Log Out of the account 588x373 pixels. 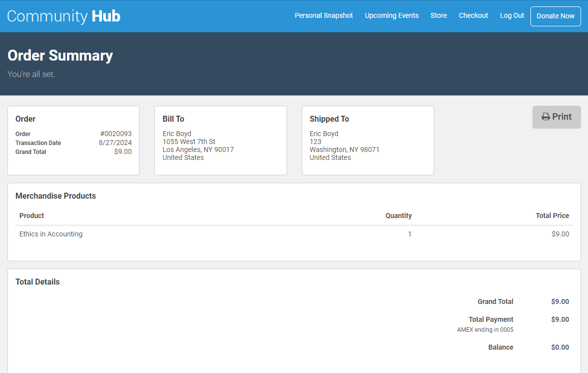coord(512,15)
